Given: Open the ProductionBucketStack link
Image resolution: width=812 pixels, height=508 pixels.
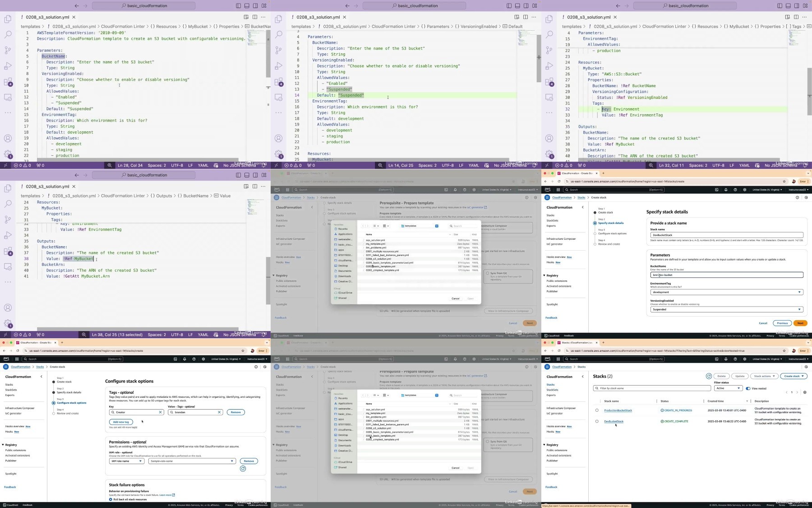Looking at the screenshot, I should (x=618, y=410).
